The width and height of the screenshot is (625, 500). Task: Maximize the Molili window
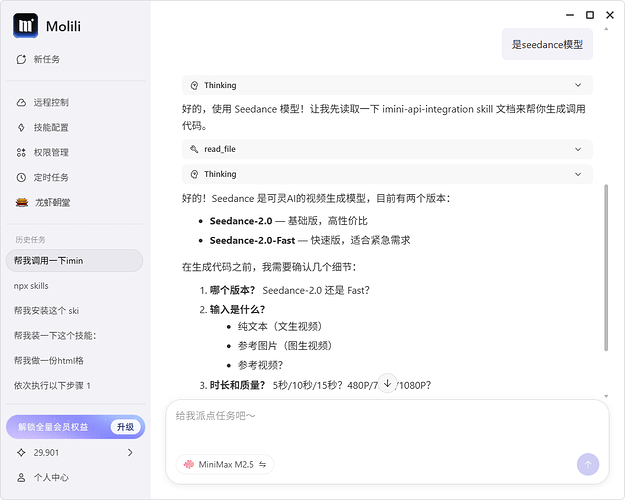tap(590, 15)
